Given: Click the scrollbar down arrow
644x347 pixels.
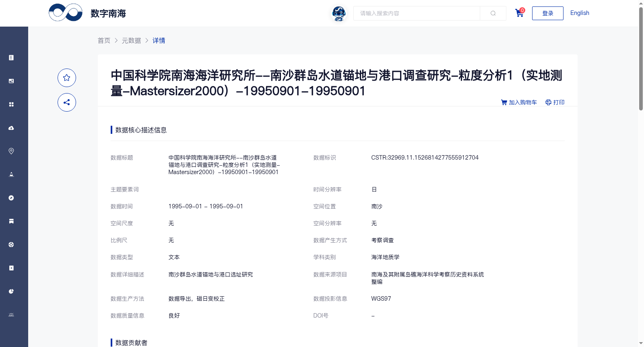Looking at the screenshot, I should coord(641,343).
